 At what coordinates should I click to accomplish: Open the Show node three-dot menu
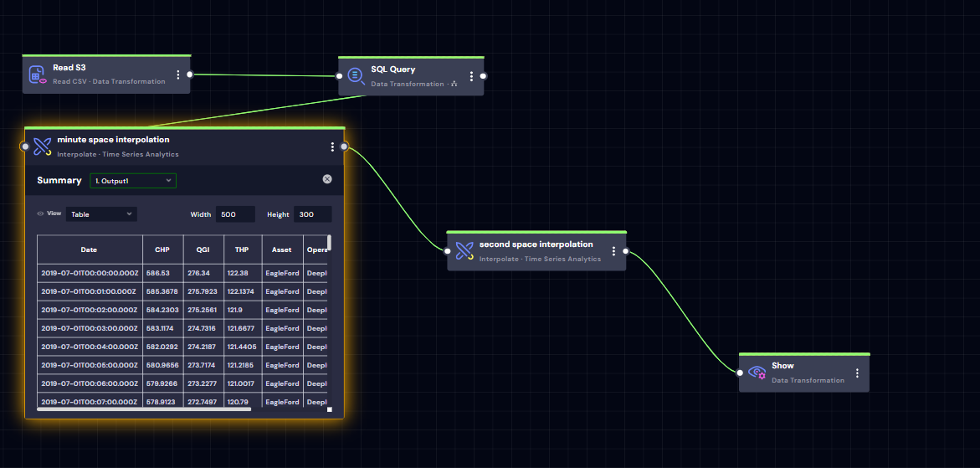coord(857,373)
